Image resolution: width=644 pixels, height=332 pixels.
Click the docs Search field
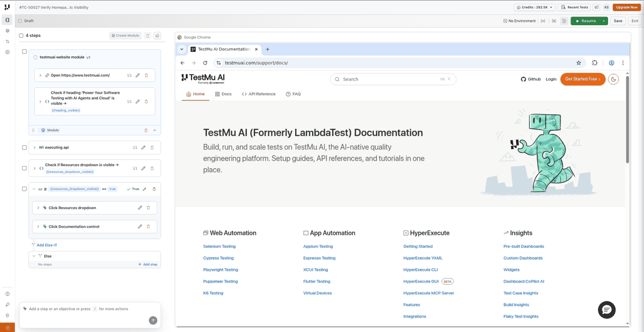point(393,79)
